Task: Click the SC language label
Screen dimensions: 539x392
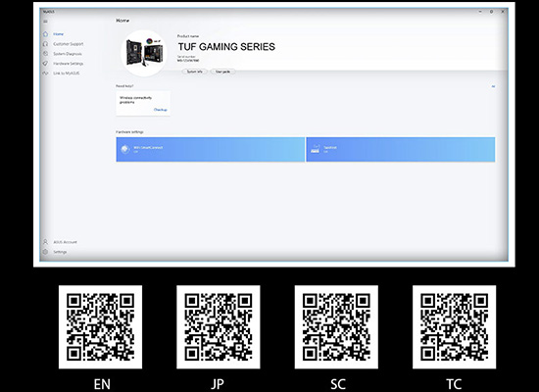Action: (x=338, y=384)
